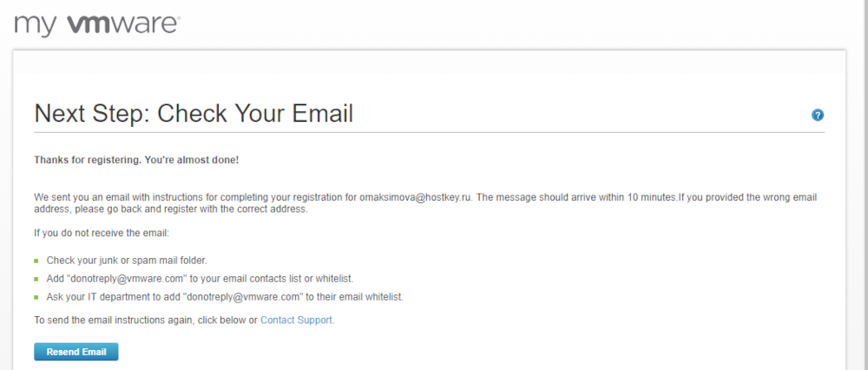Click "message should arrive within 10 minutes" text
This screenshot has width=868, height=370.
point(590,198)
